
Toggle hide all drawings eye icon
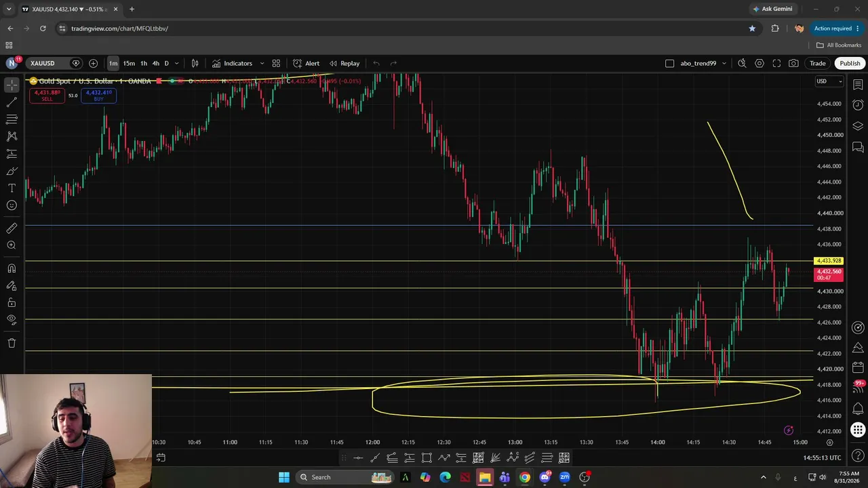(12, 319)
